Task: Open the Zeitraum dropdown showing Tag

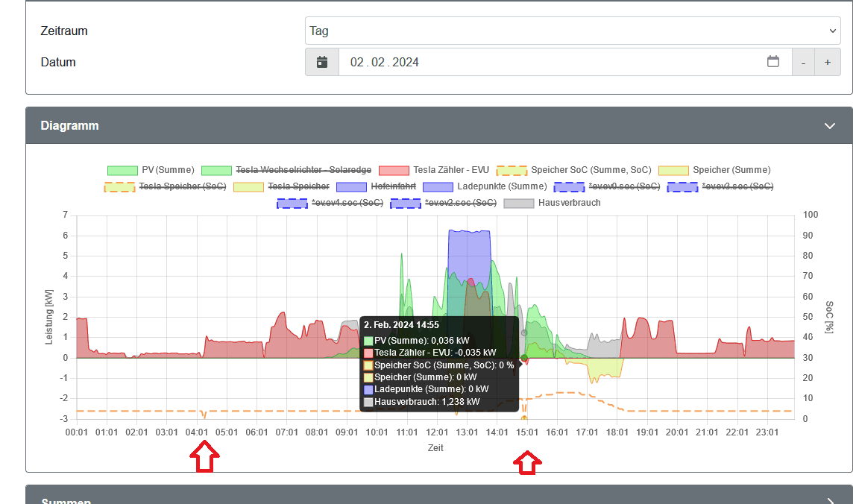Action: 573,31
